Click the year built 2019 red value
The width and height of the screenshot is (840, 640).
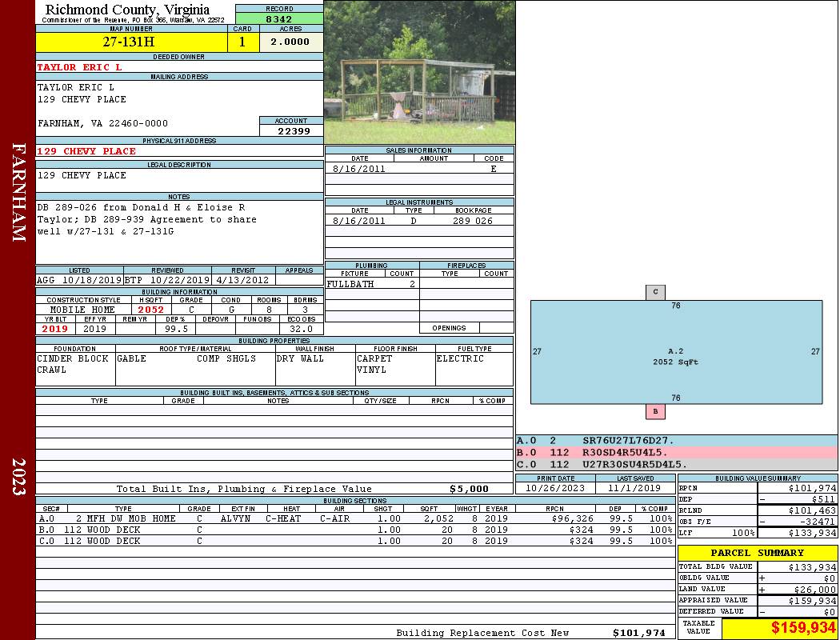pyautogui.click(x=55, y=329)
